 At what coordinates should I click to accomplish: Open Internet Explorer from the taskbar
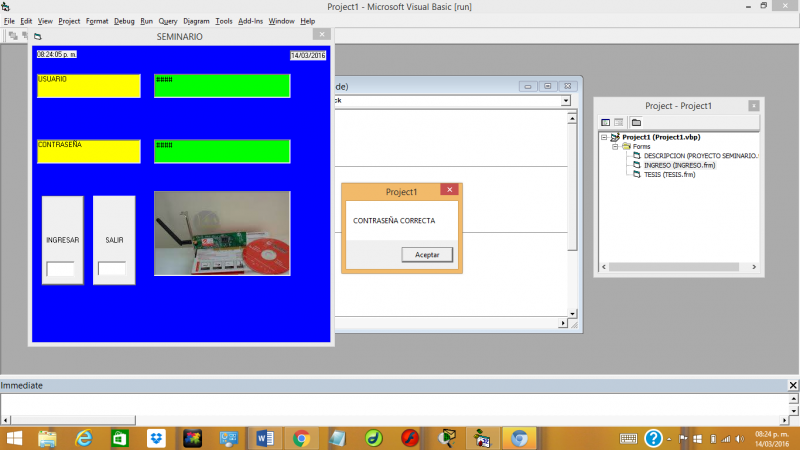[84, 438]
